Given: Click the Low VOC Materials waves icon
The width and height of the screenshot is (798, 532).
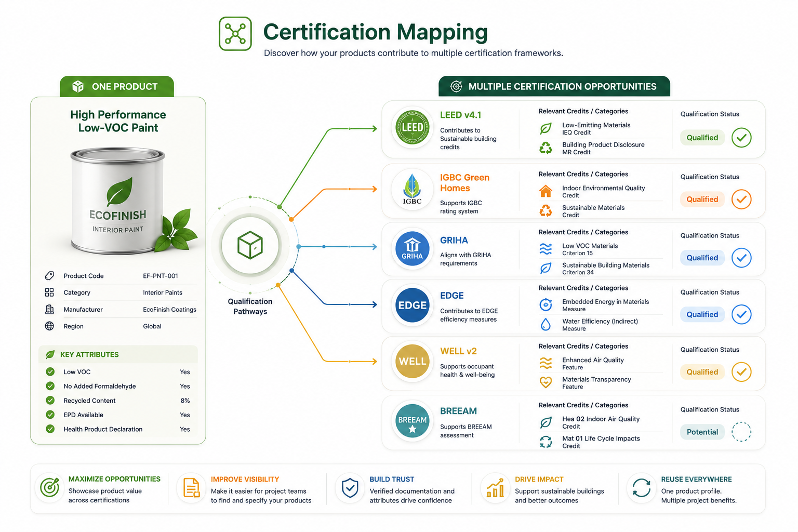Looking at the screenshot, I should pyautogui.click(x=546, y=249).
